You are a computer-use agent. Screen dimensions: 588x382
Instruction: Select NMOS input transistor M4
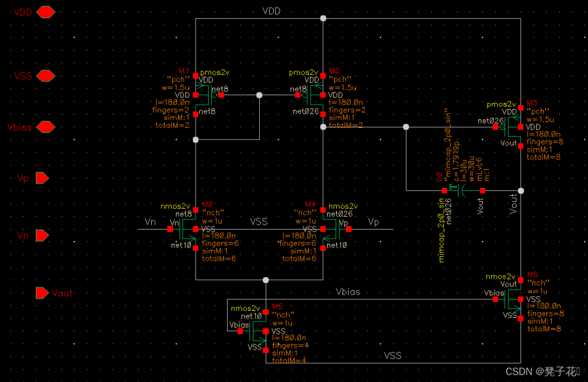[330, 229]
